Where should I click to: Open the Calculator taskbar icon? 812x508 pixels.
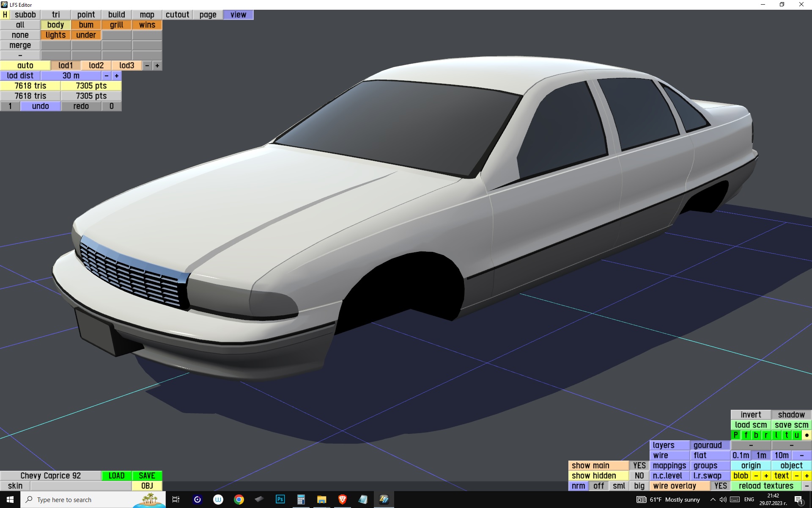coord(301,500)
